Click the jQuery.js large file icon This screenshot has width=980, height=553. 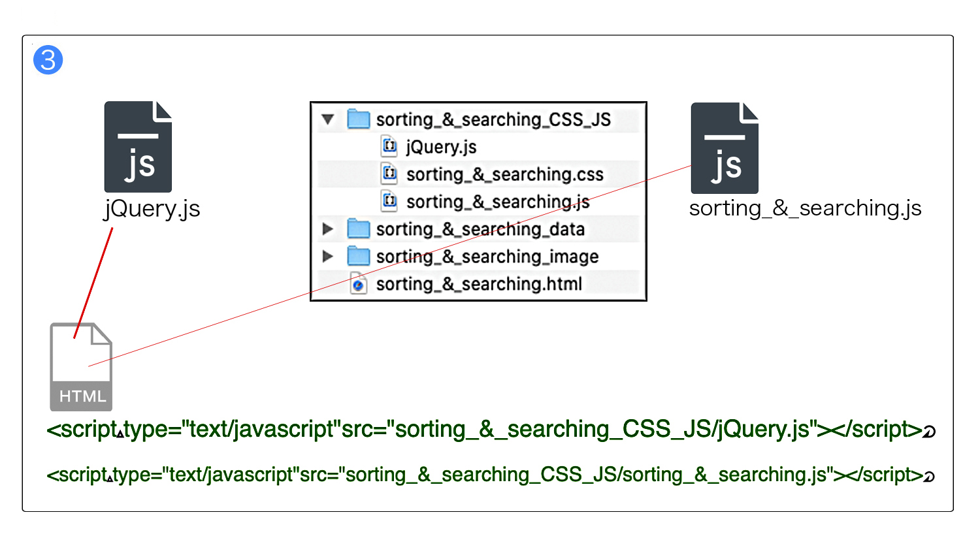pos(138,147)
